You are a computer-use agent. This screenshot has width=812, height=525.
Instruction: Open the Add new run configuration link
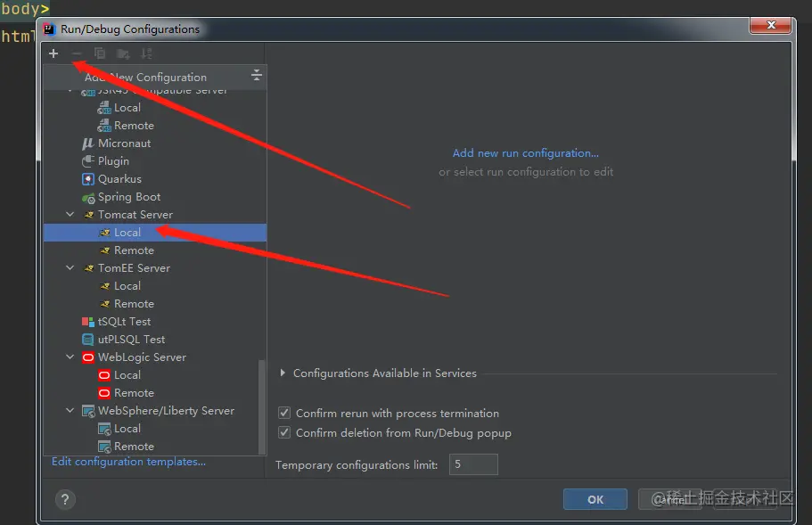[x=526, y=153]
